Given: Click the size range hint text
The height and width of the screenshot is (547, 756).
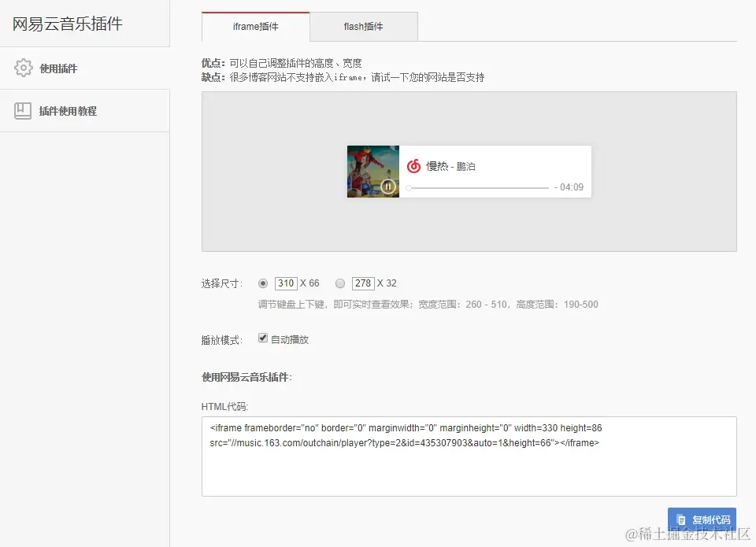Looking at the screenshot, I should coord(428,305).
